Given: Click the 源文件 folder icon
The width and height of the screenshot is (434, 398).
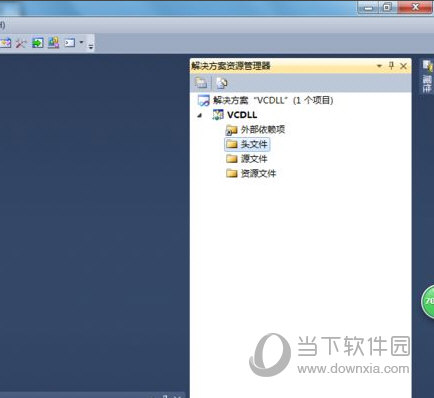Looking at the screenshot, I should tap(231, 159).
